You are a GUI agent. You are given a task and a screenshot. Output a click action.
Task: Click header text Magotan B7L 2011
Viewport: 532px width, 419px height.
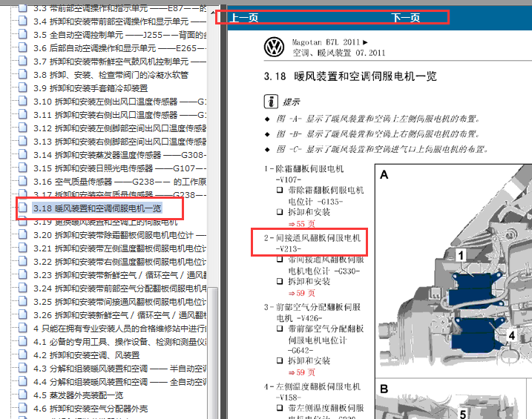(x=329, y=42)
